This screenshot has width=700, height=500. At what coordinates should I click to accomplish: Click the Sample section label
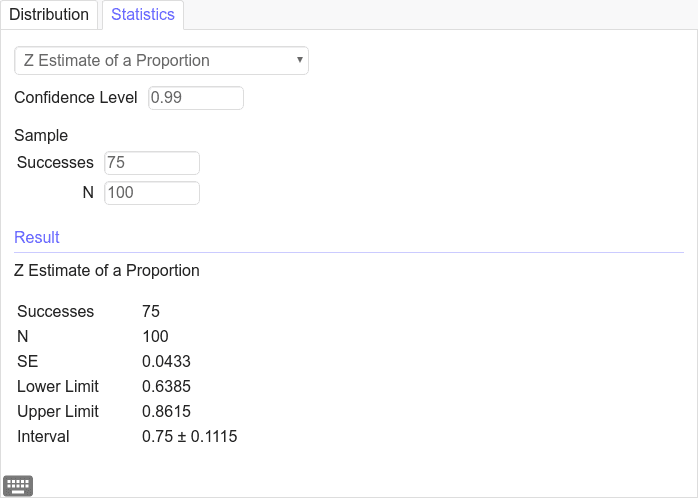click(41, 135)
